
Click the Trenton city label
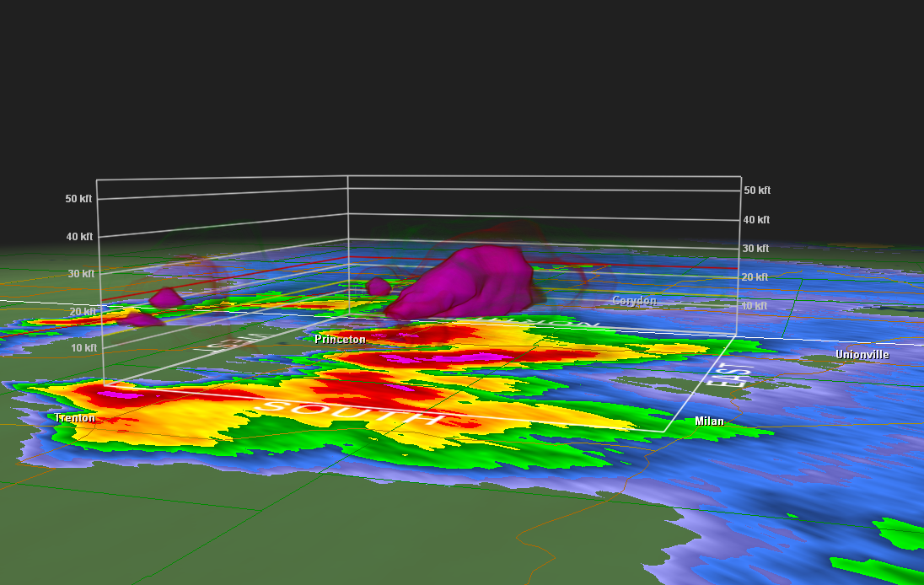coord(75,418)
